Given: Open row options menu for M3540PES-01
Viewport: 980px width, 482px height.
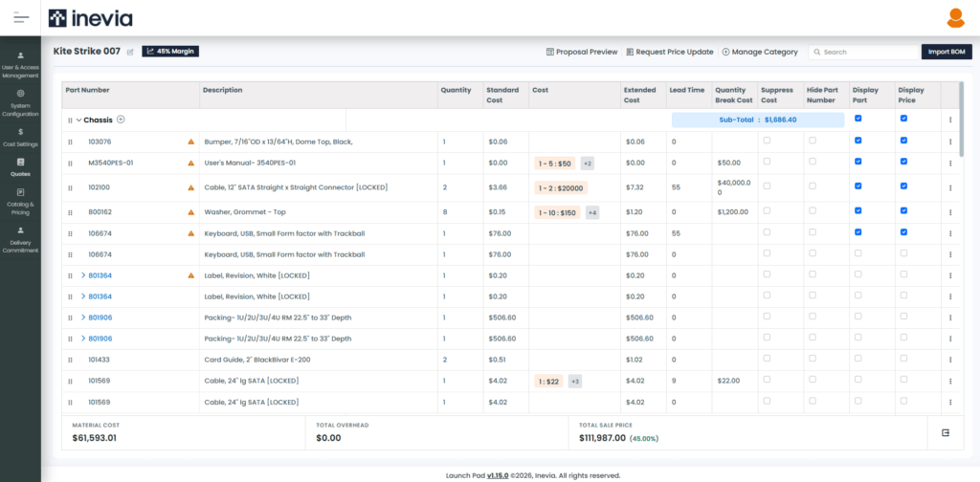Looking at the screenshot, I should 950,163.
